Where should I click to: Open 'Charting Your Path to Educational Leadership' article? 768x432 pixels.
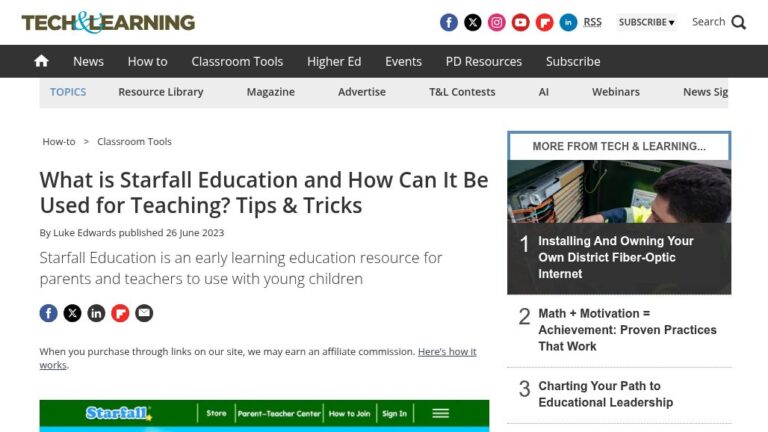point(606,394)
